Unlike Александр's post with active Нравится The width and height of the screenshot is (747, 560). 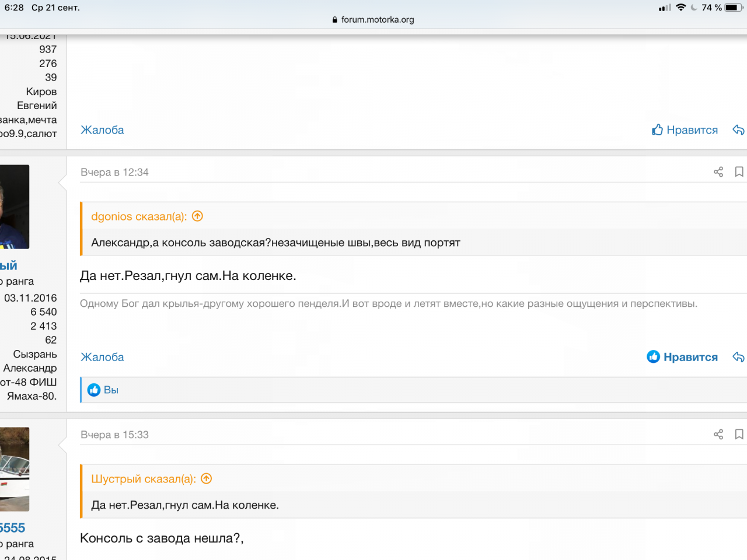pos(682,357)
